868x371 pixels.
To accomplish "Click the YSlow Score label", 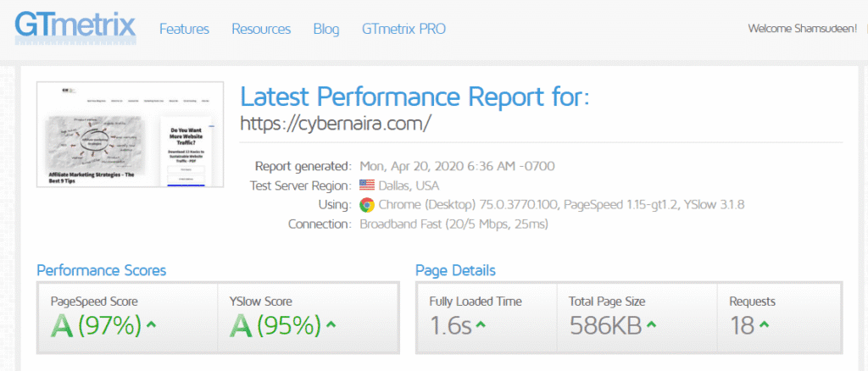I will [261, 302].
